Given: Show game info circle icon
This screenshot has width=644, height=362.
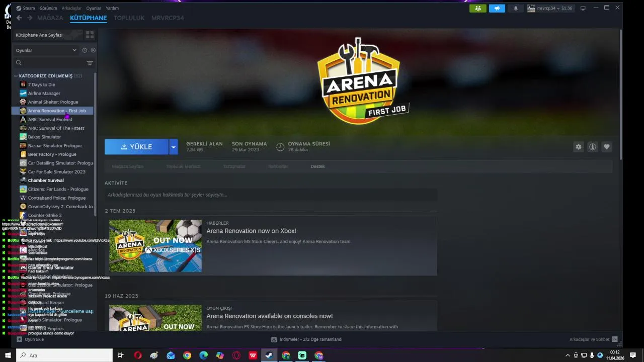Looking at the screenshot, I should [592, 147].
